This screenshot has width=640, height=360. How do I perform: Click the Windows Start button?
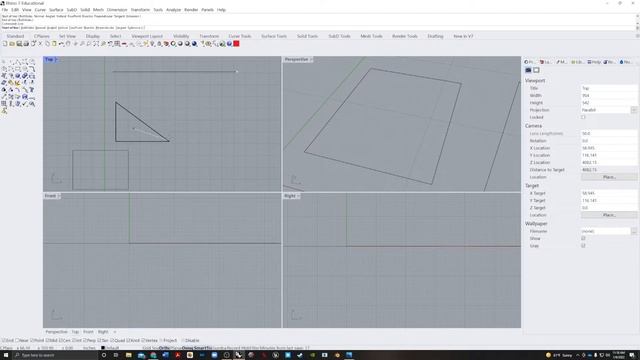pyautogui.click(x=5, y=355)
